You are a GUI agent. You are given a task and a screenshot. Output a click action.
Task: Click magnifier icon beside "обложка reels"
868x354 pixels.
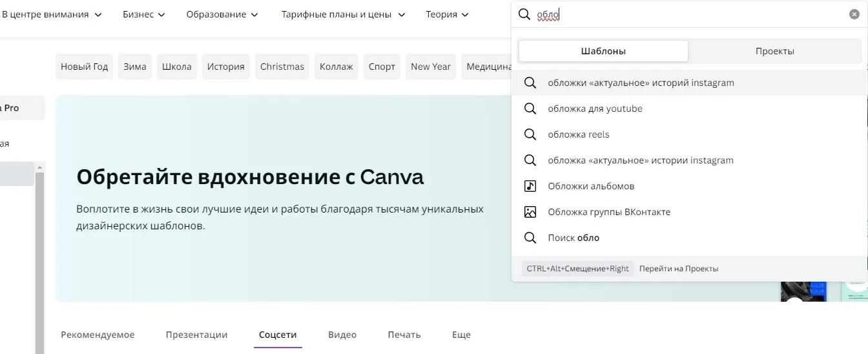click(x=530, y=134)
